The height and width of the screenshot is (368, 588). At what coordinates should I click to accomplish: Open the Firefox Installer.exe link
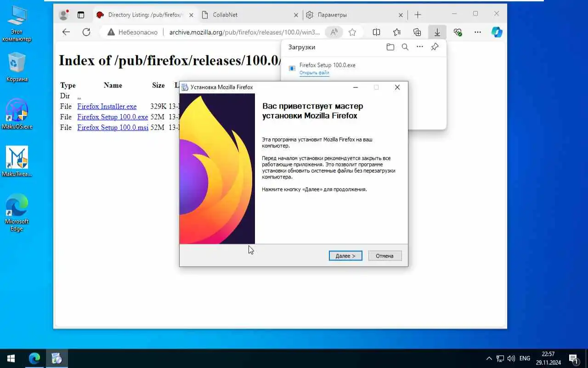point(107,106)
